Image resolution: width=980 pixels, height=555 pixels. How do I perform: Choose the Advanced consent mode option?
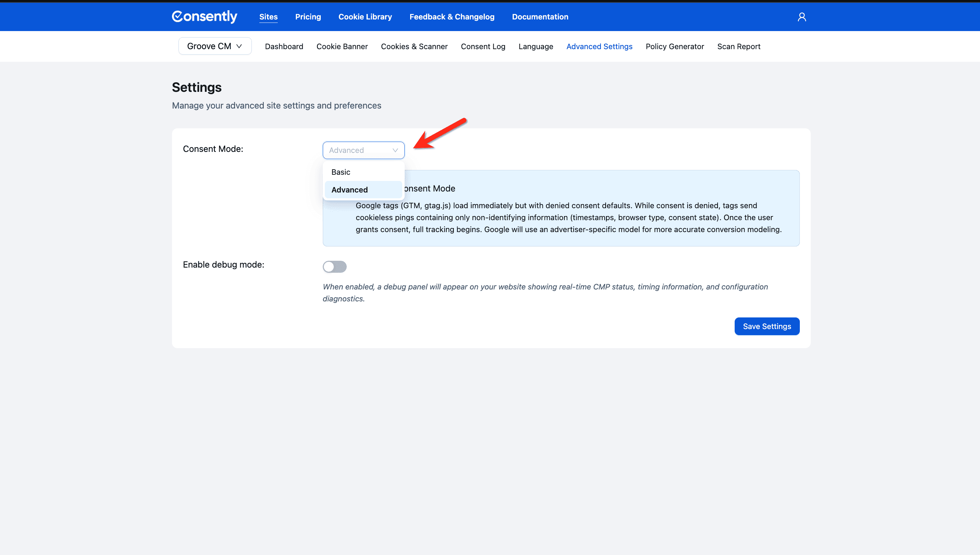click(x=349, y=190)
